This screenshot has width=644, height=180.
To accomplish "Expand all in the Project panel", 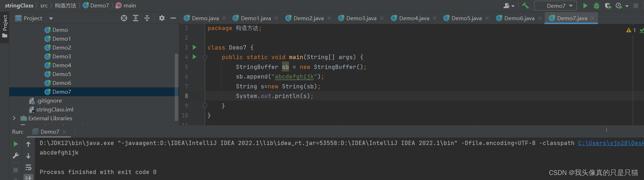I will tap(136, 18).
